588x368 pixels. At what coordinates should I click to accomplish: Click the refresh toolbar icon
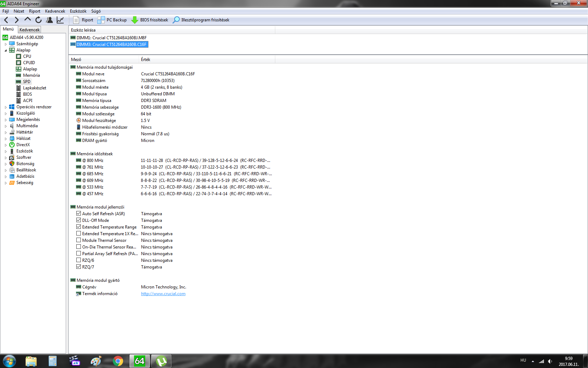click(38, 20)
